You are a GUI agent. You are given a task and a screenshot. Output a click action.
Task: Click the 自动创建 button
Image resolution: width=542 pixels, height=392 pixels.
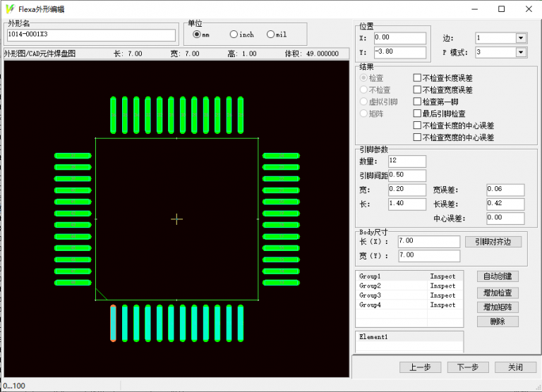(498, 276)
